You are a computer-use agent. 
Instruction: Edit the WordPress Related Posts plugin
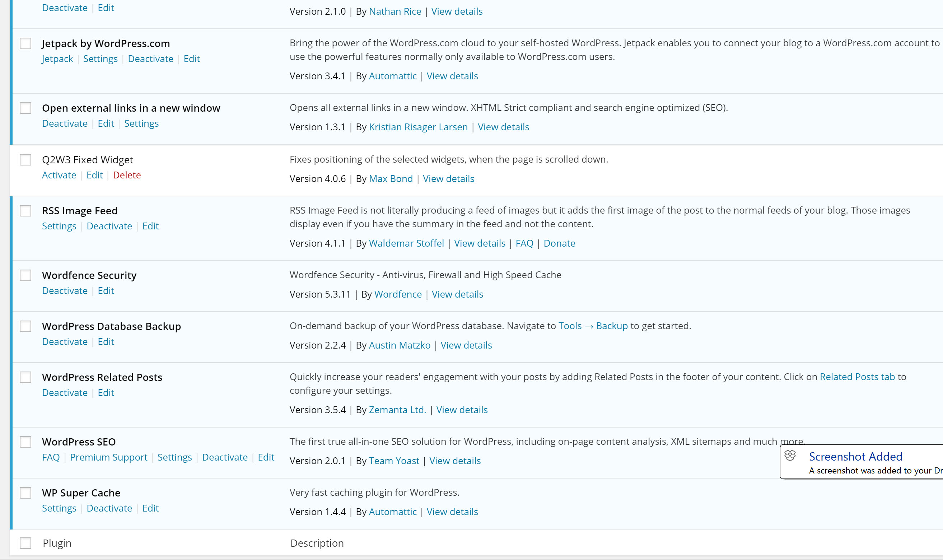(x=106, y=392)
